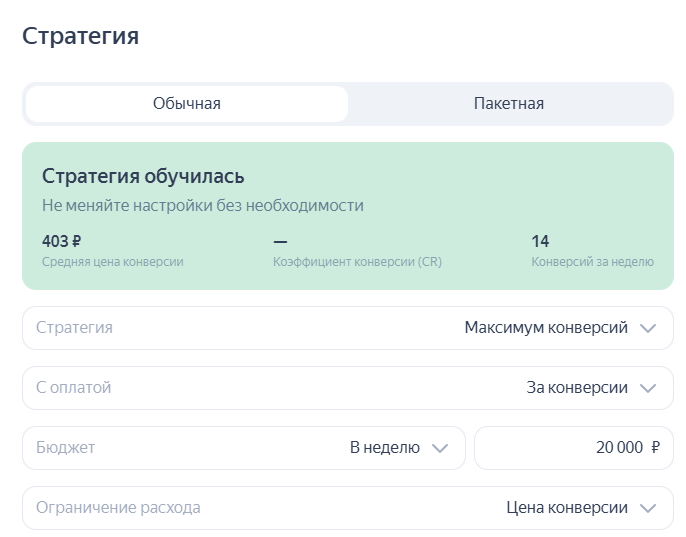Click the Стратегия обучилась heading

pyautogui.click(x=143, y=176)
